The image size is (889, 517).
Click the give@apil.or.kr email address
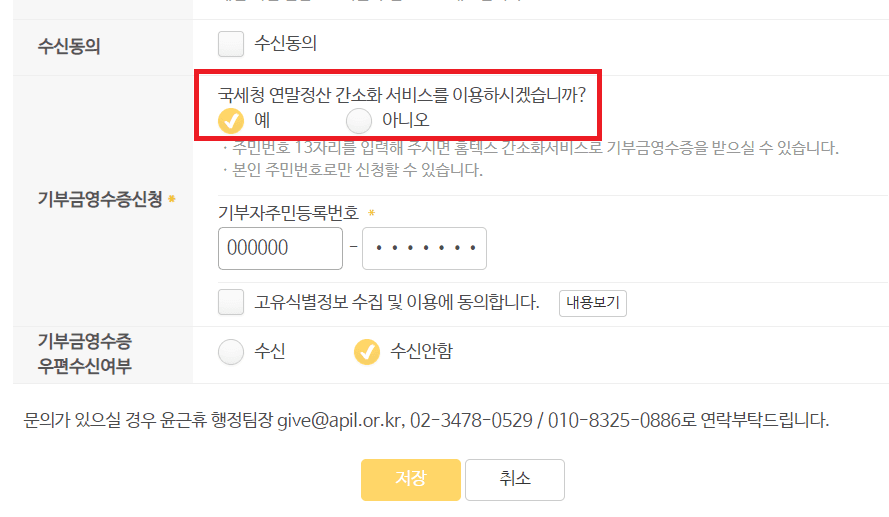coord(340,420)
